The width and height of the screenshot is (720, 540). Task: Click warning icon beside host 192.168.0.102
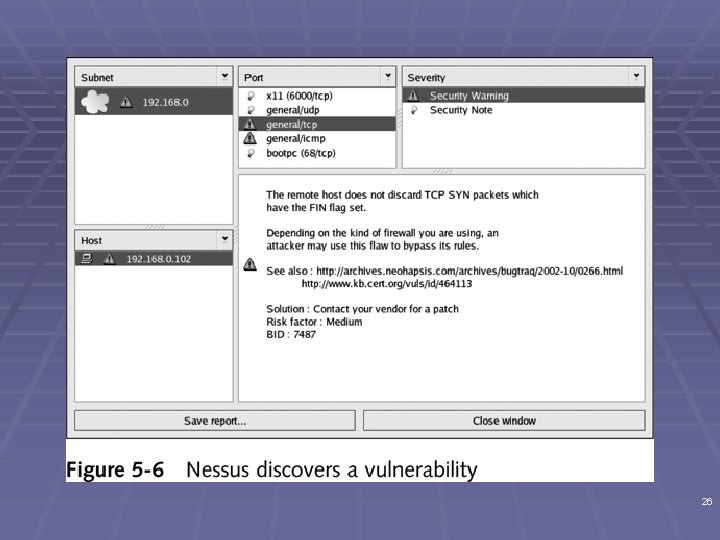tap(109, 259)
